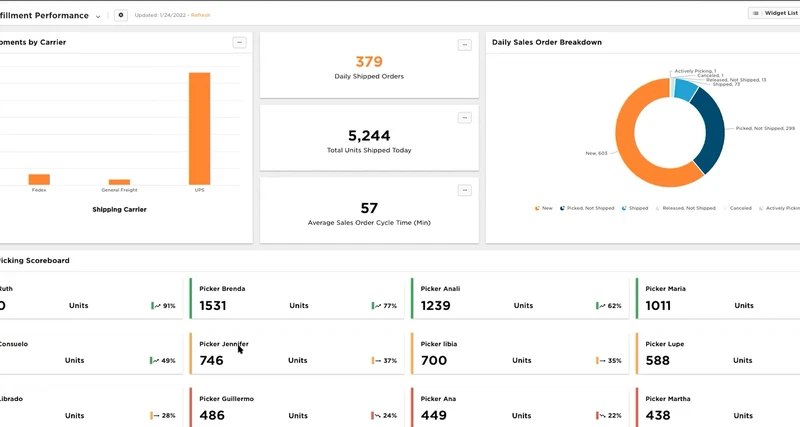Select Picker Martha card name
Image resolution: width=800 pixels, height=427 pixels.
(x=668, y=399)
